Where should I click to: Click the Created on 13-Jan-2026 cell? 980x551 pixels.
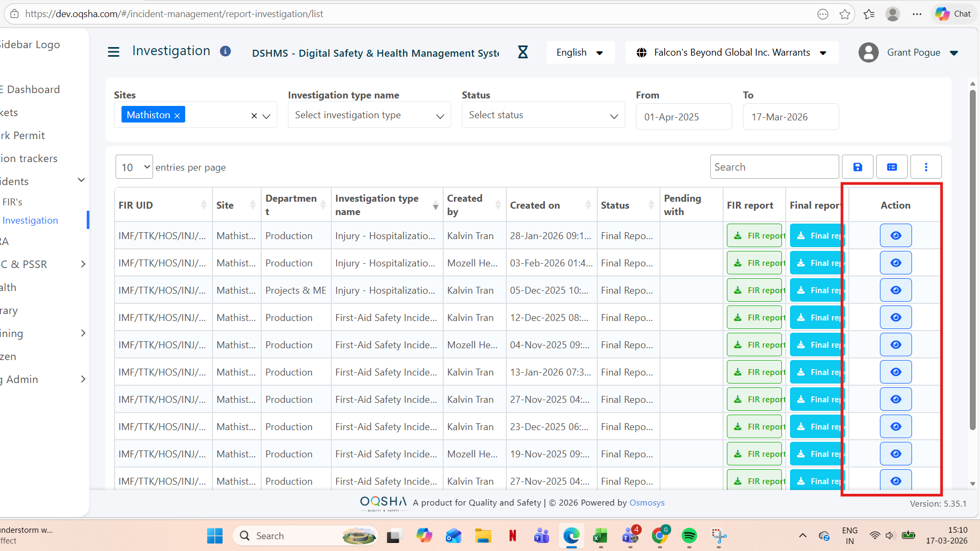pyautogui.click(x=551, y=372)
